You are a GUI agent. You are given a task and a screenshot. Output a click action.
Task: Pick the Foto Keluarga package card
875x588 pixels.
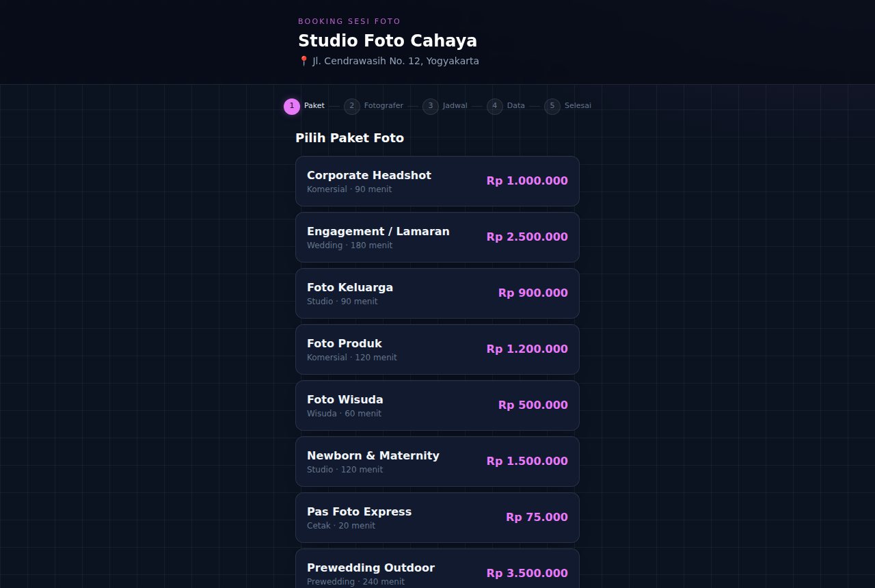pyautogui.click(x=437, y=293)
